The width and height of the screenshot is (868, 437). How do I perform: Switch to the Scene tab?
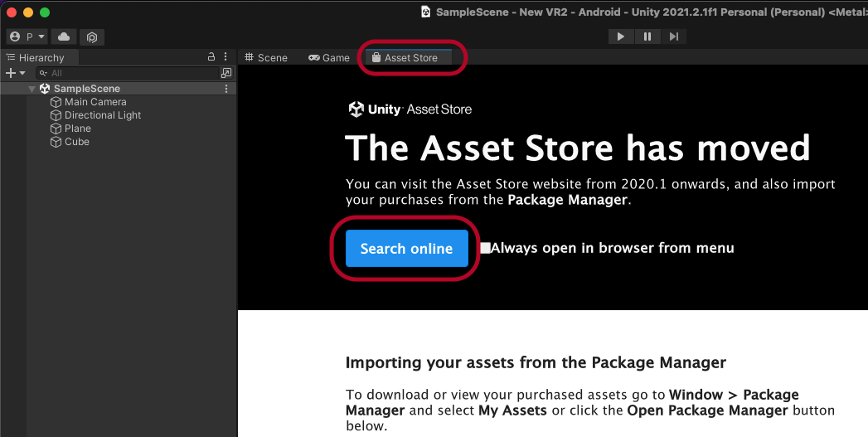coord(266,57)
